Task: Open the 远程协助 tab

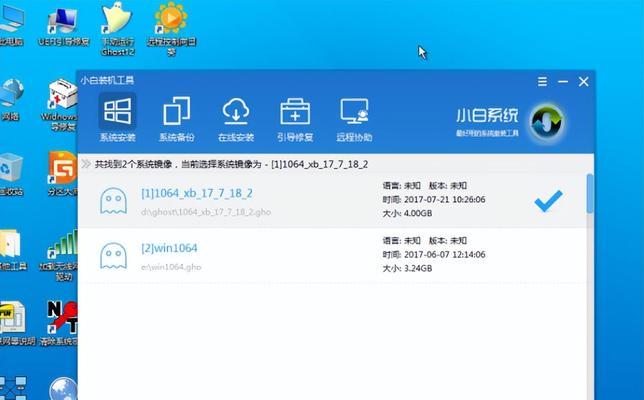Action: click(354, 120)
